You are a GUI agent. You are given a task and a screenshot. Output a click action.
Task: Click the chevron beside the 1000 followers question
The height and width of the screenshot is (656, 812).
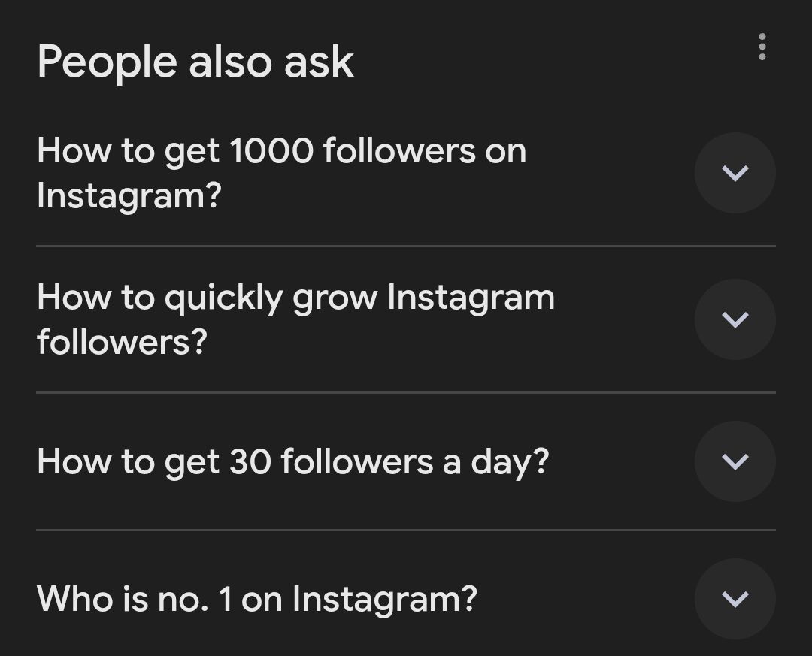(x=735, y=173)
